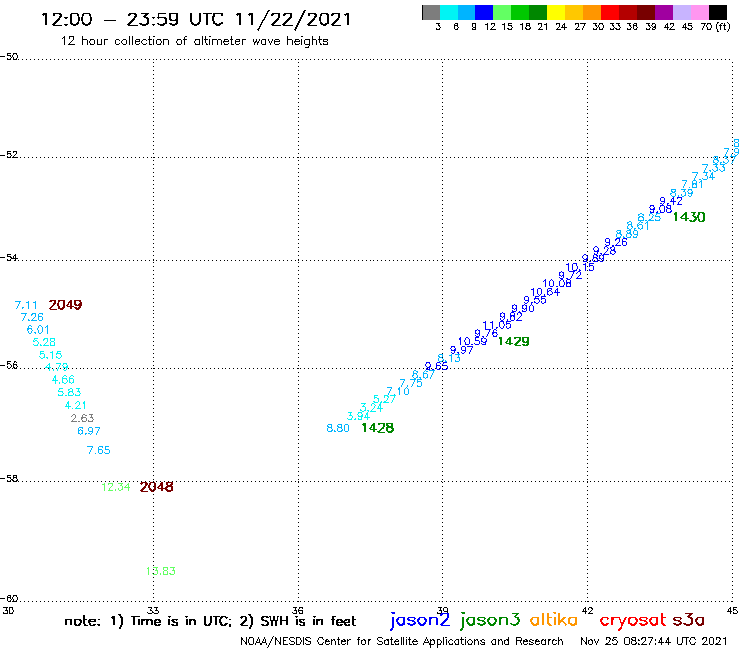
Task: Click longitude axis label '36'
Action: point(298,610)
